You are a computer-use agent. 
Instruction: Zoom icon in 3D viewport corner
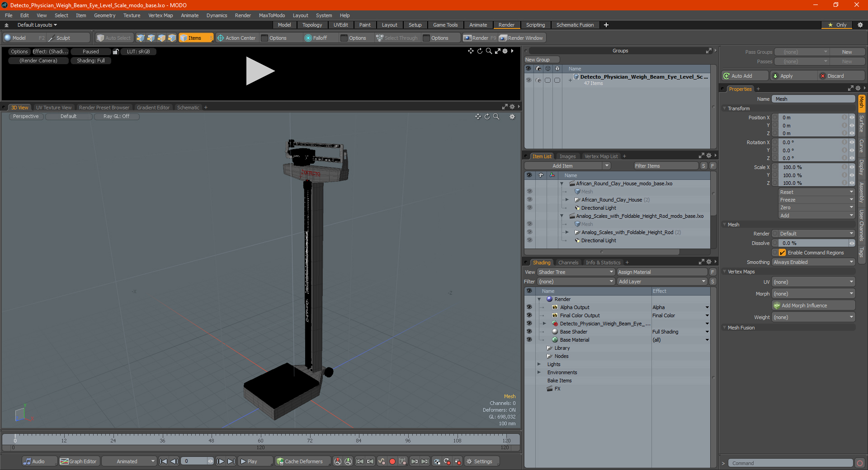click(x=496, y=117)
